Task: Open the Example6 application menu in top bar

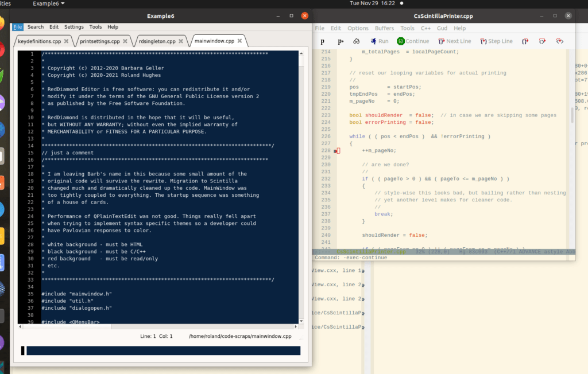Action: [48, 4]
